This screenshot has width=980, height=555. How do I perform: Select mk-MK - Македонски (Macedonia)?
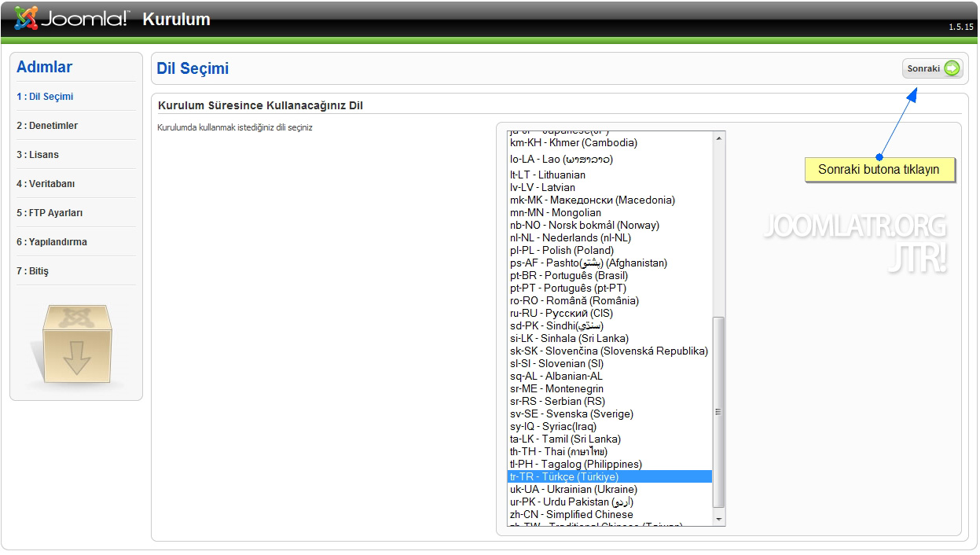(610, 200)
